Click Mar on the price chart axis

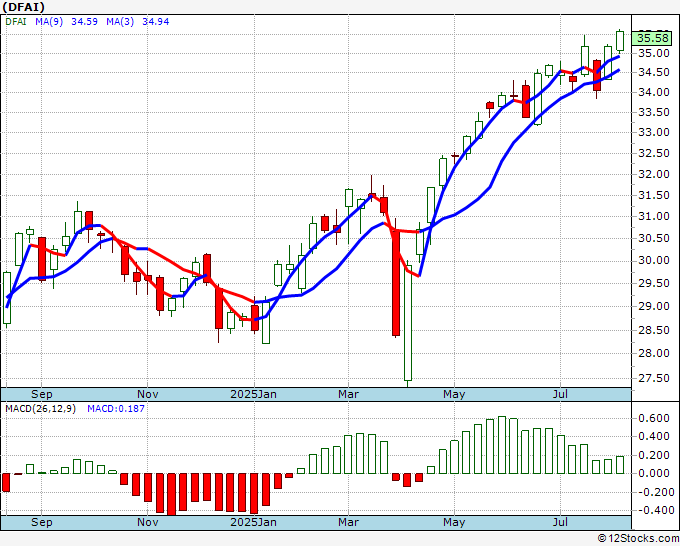[349, 394]
